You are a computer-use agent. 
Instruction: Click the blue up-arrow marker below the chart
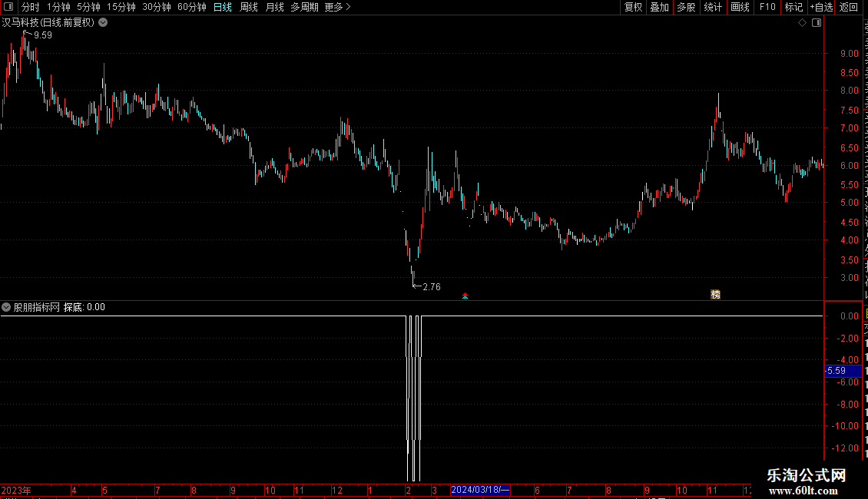[465, 296]
